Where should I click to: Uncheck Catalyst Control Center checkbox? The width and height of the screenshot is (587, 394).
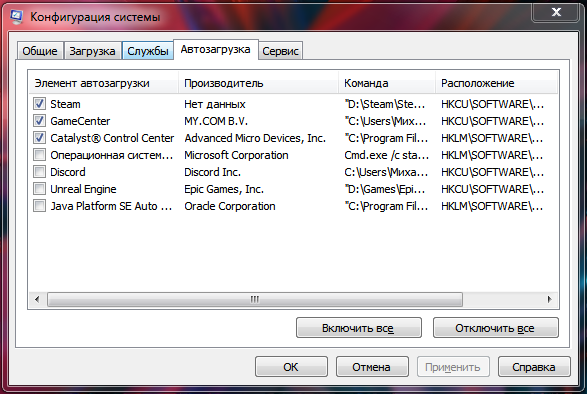pyautogui.click(x=39, y=137)
